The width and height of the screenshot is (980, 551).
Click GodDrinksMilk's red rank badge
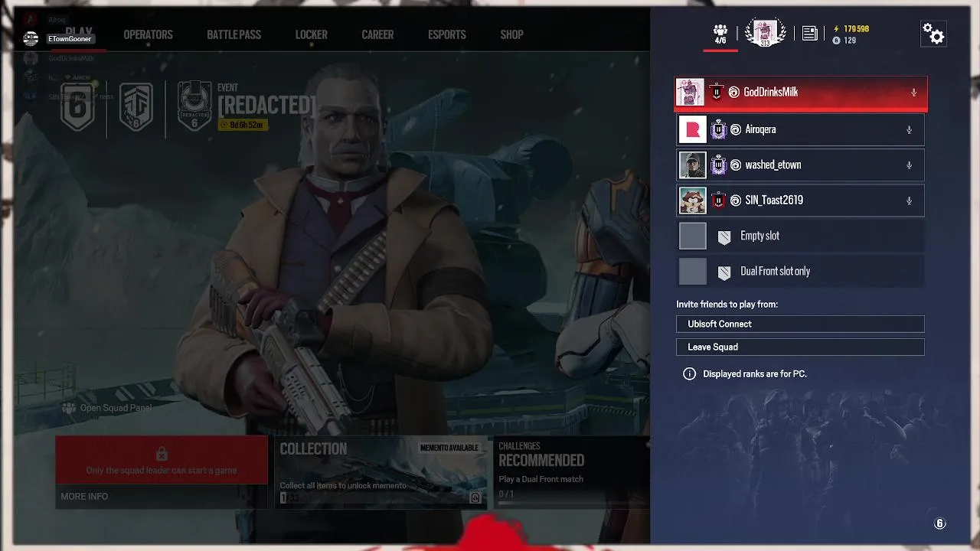717,92
